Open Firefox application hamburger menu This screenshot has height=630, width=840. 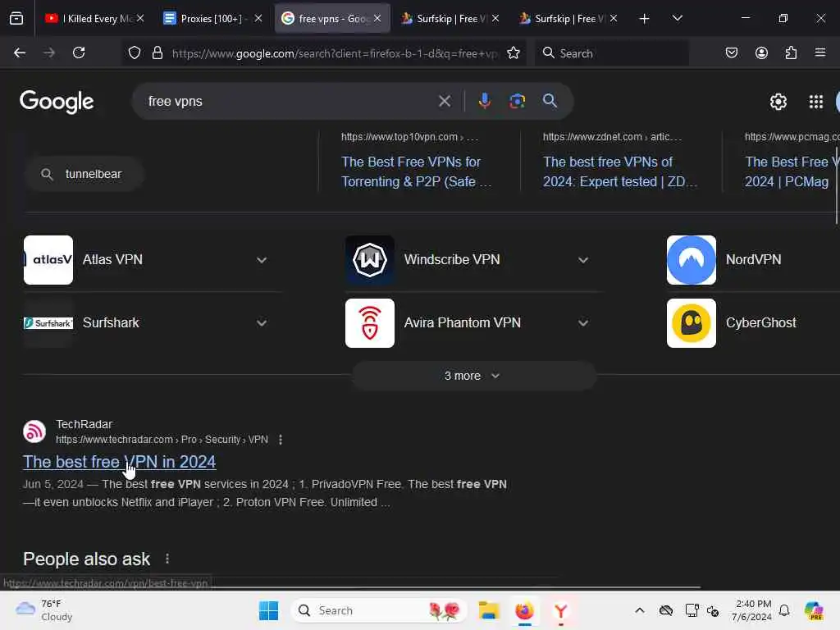pyautogui.click(x=820, y=52)
